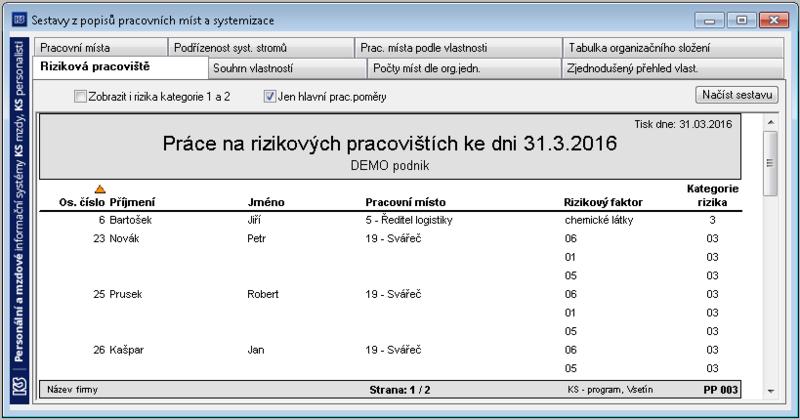Switch to Podřízenost syst. stromů tab

(x=261, y=47)
